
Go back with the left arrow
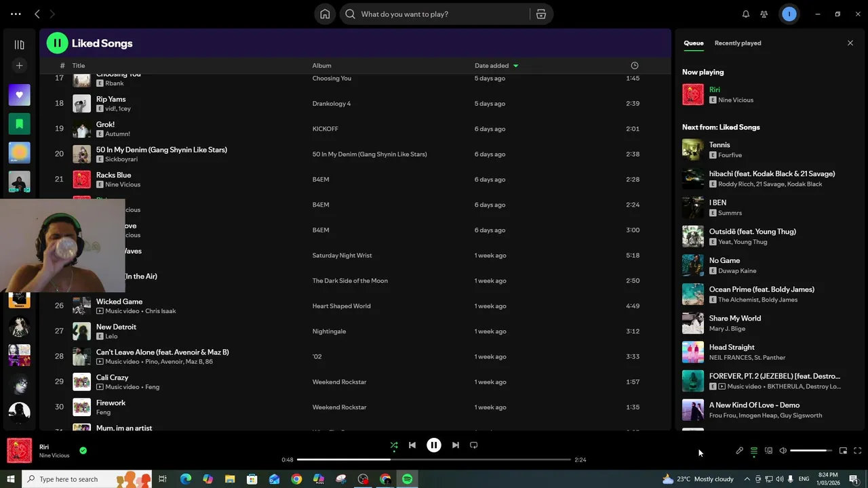pos(37,14)
